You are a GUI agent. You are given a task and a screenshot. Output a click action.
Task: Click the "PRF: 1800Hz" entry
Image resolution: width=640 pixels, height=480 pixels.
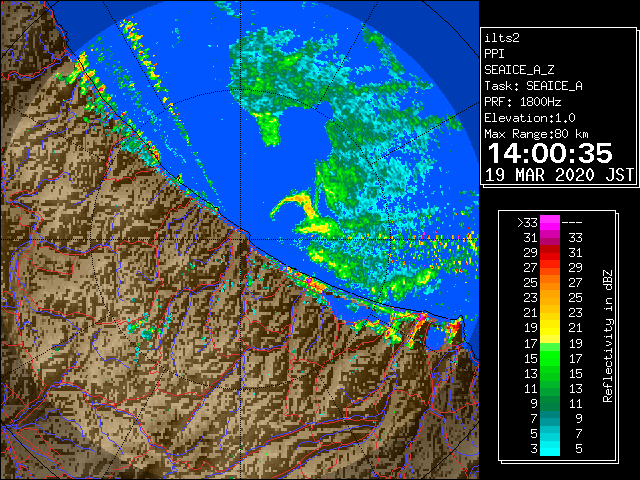523,102
